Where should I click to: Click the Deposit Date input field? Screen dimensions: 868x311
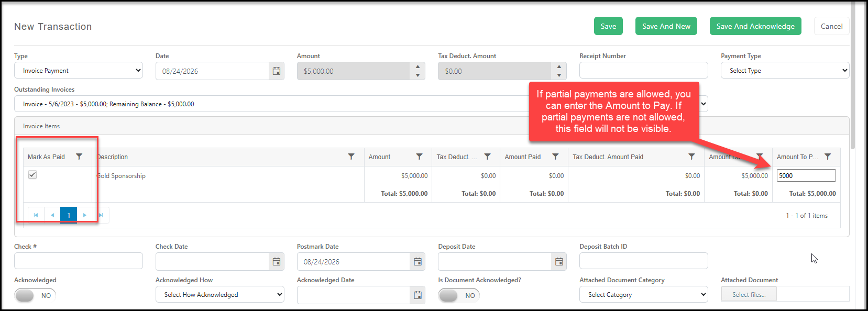[495, 262]
